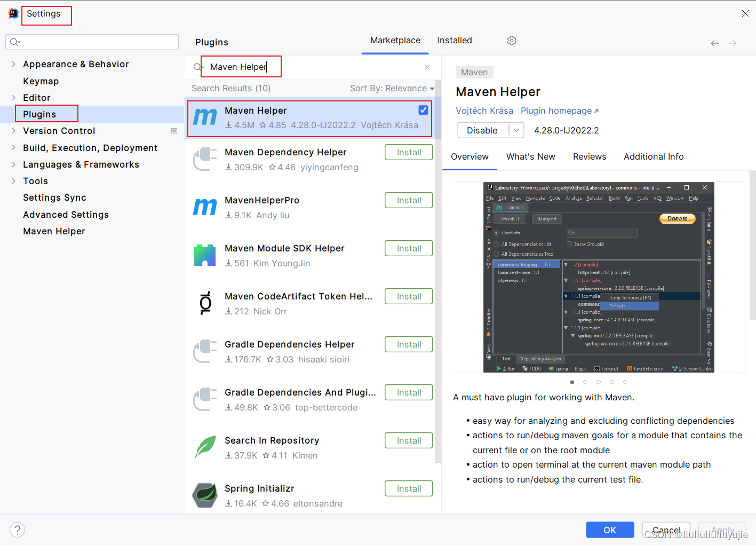Expand the Tools settings group

click(13, 181)
